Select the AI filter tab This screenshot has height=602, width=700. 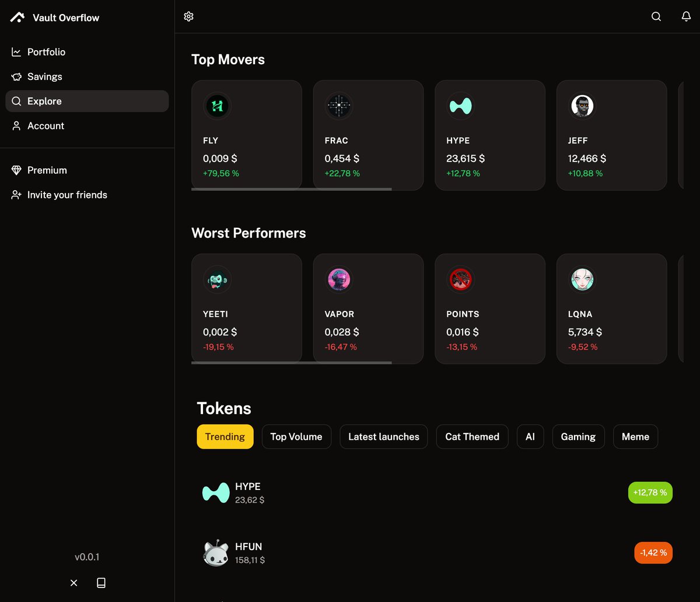pyautogui.click(x=530, y=436)
